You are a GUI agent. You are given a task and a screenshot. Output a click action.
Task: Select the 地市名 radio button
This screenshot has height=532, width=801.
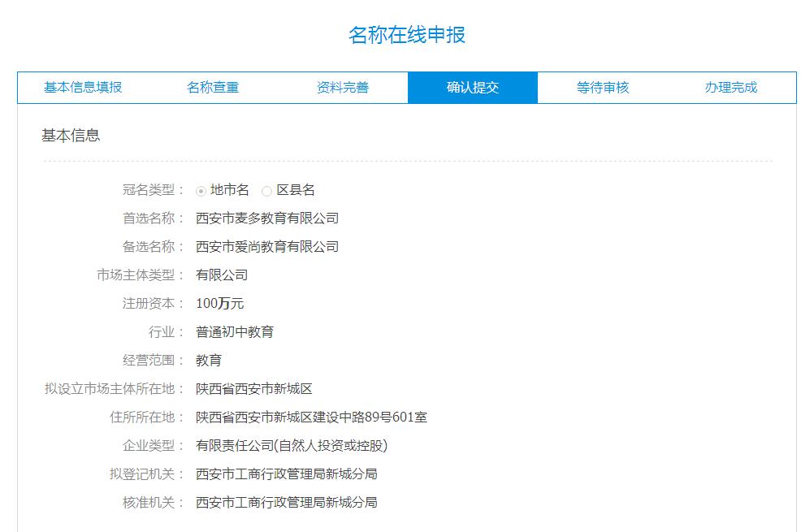point(201,191)
